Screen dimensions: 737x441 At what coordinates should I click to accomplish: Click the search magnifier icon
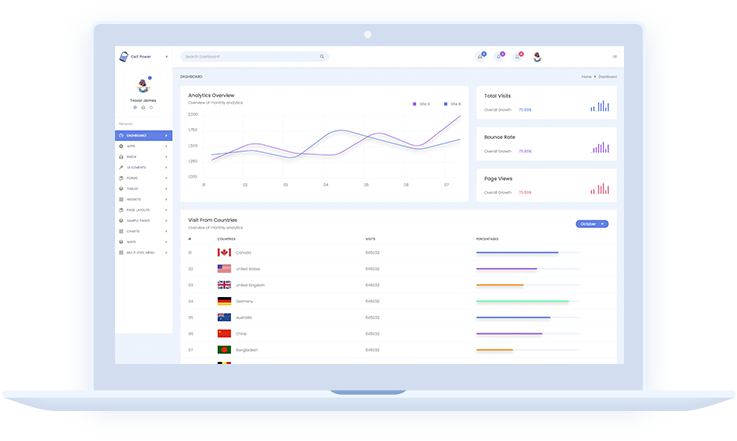(322, 57)
